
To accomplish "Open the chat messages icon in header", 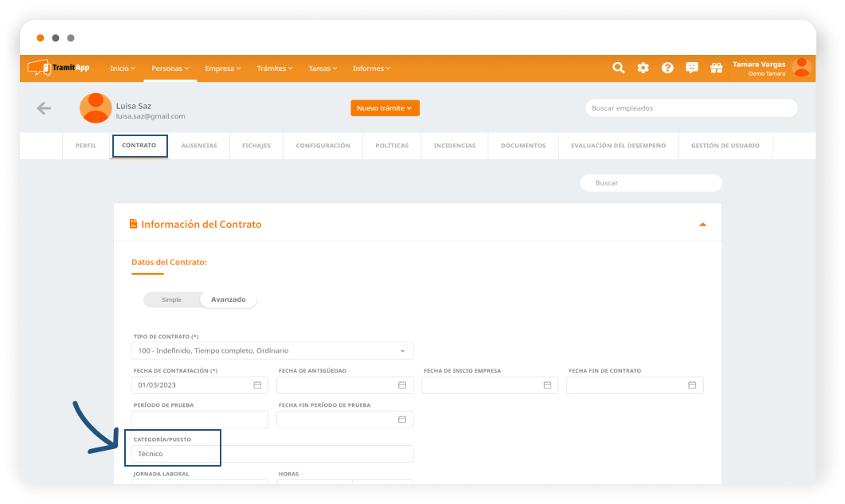I will pyautogui.click(x=691, y=68).
